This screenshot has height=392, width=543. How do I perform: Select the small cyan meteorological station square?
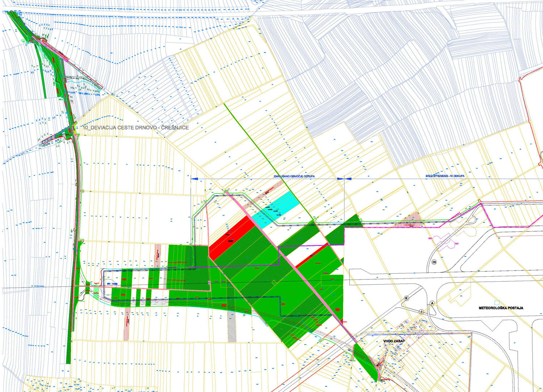pyautogui.click(x=497, y=302)
